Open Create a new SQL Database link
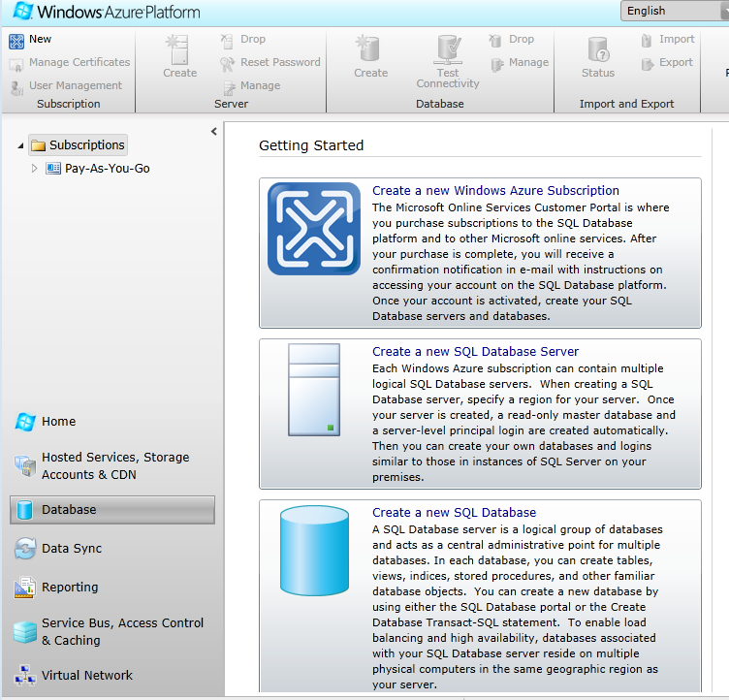This screenshot has height=700, width=729. pyautogui.click(x=454, y=513)
